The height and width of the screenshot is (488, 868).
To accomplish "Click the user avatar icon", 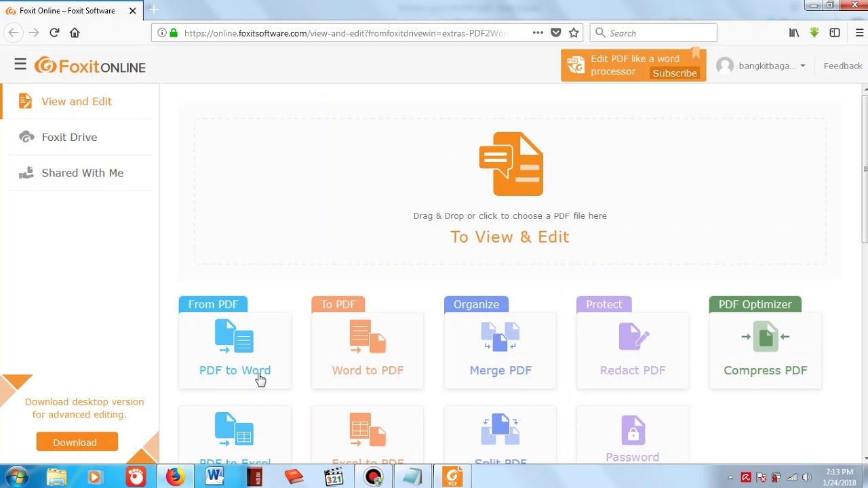I will [725, 66].
